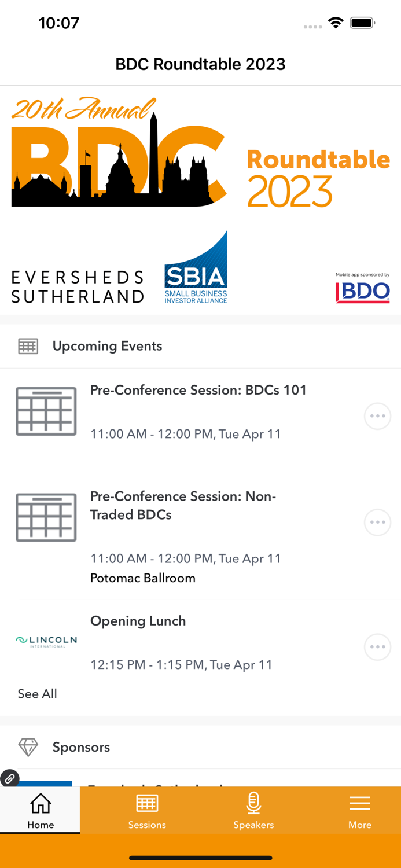Switch to the Sessions tab
The height and width of the screenshot is (868, 401).
pyautogui.click(x=147, y=810)
